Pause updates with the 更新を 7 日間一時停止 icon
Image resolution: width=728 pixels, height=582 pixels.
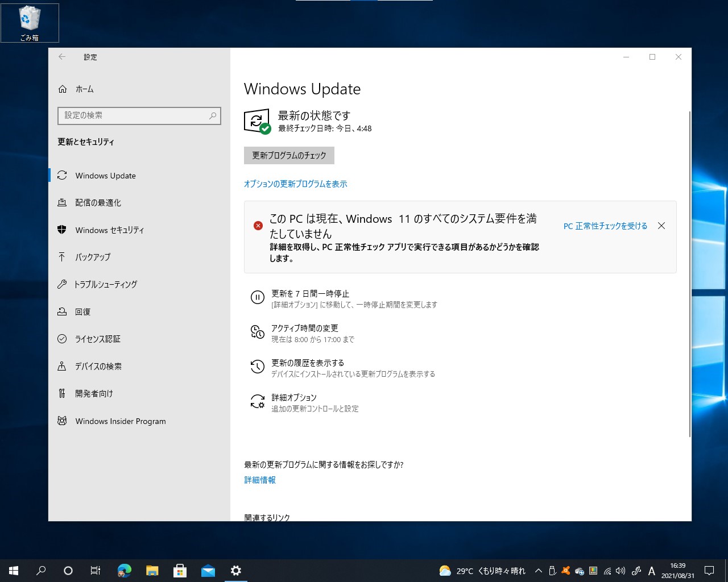(258, 297)
